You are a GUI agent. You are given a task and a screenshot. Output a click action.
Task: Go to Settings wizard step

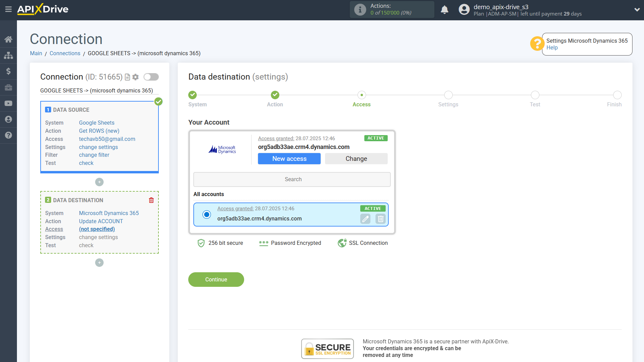448,95
